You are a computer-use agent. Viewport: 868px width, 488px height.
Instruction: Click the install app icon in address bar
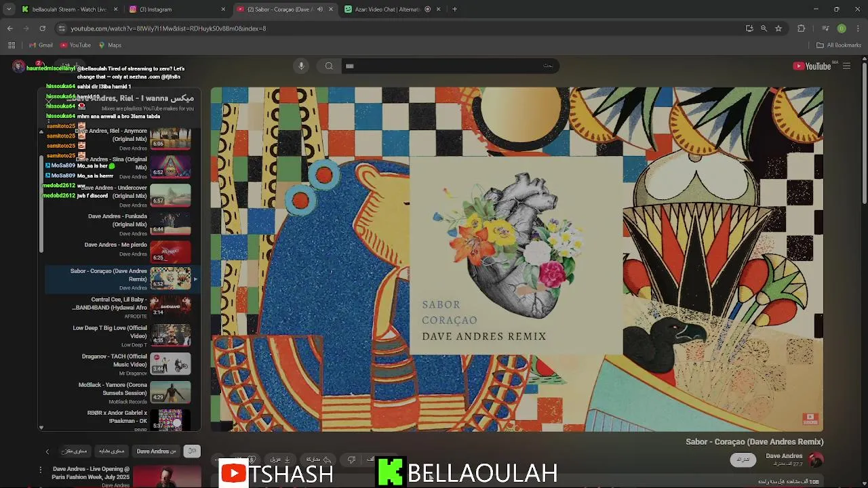(x=749, y=28)
